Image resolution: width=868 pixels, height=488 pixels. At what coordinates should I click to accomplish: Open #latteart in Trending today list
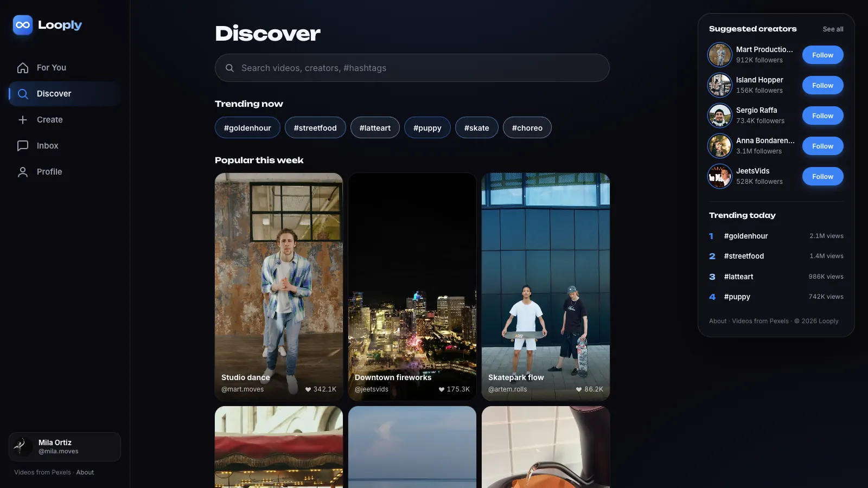pos(776,277)
